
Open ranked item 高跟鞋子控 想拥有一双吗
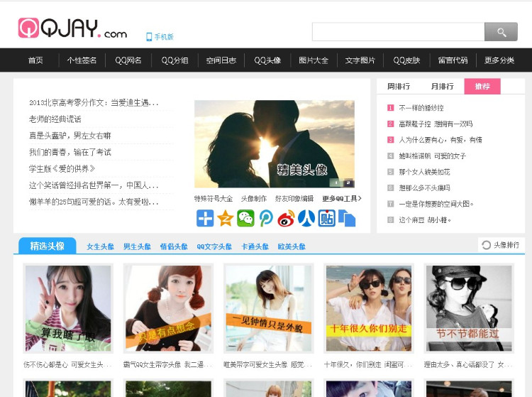[x=436, y=124]
